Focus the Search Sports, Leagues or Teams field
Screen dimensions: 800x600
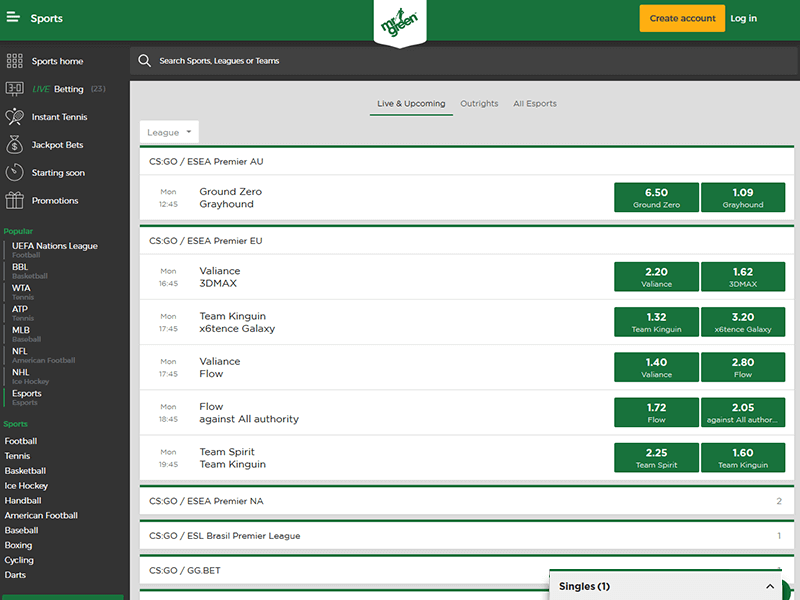tap(464, 61)
